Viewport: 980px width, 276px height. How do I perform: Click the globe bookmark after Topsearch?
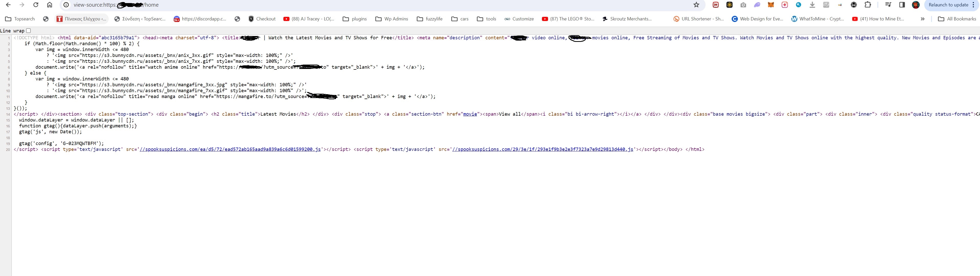tap(46, 19)
